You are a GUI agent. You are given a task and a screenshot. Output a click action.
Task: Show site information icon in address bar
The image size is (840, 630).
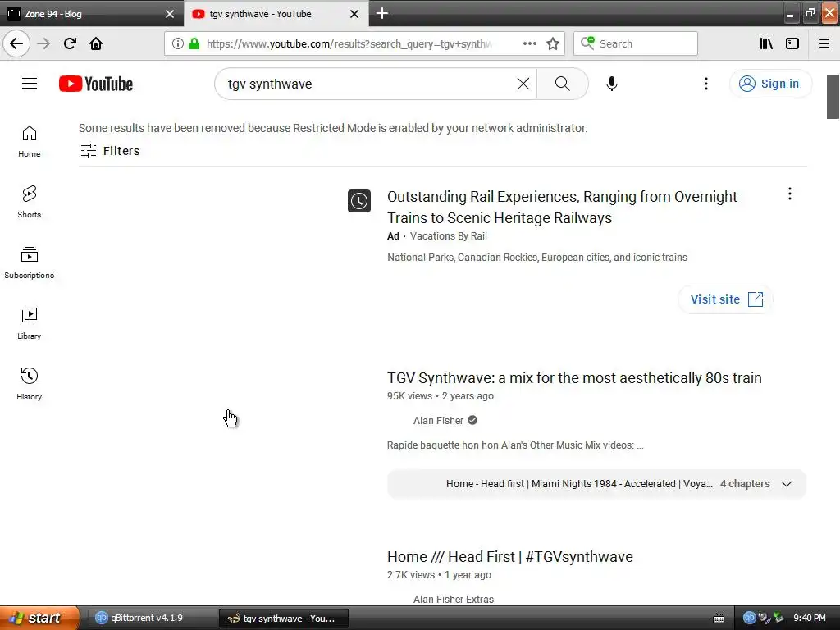(178, 43)
